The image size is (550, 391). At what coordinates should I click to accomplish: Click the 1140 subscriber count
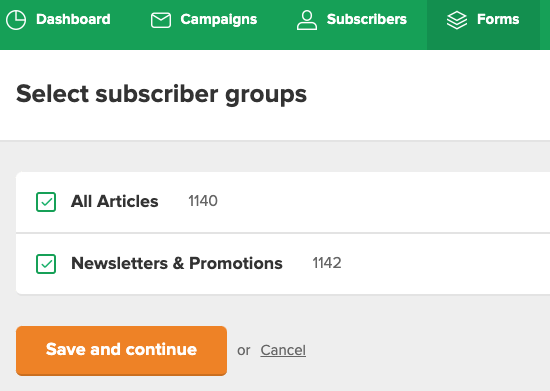coord(203,201)
